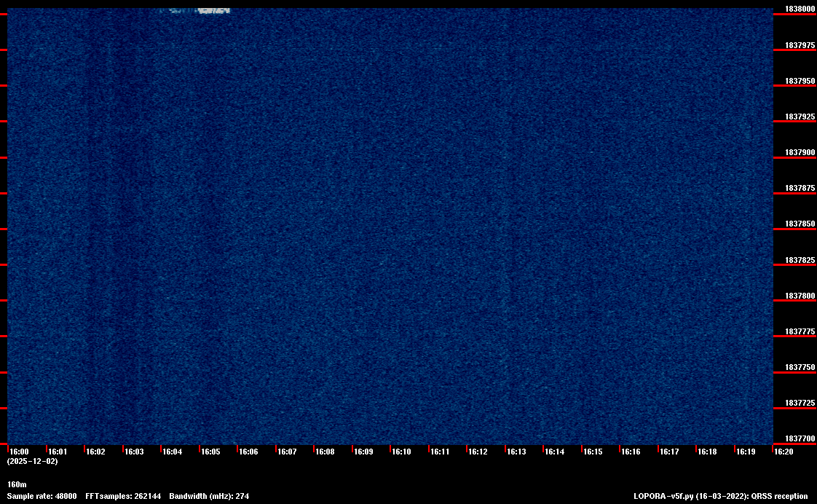Select the 1837725 frequency label
817x504 pixels.
click(x=800, y=403)
